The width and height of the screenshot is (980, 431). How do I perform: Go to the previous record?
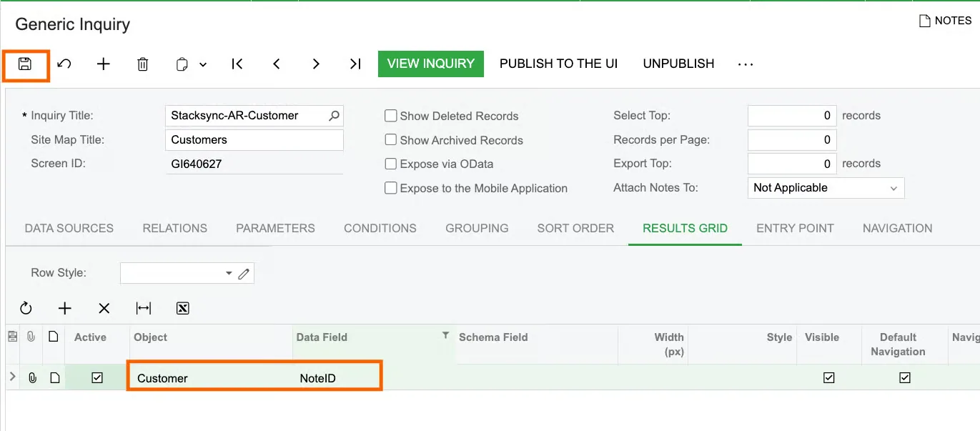click(x=277, y=64)
